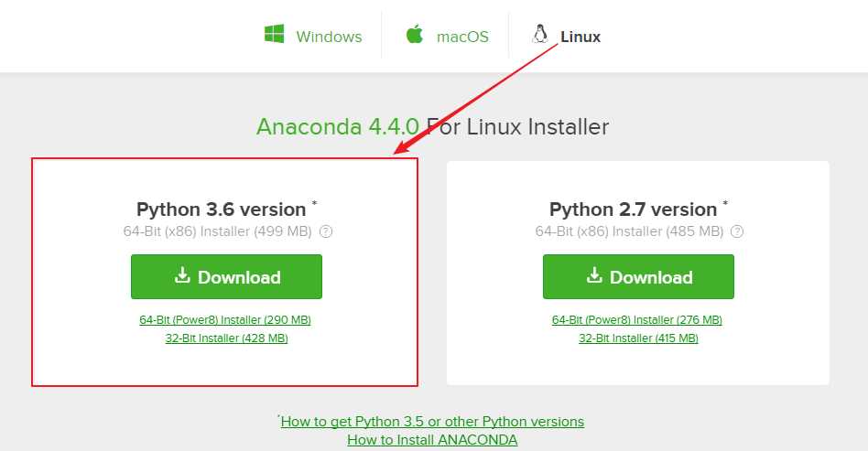Click the Python 2.7 version heading
This screenshot has height=451, width=868.
634,209
